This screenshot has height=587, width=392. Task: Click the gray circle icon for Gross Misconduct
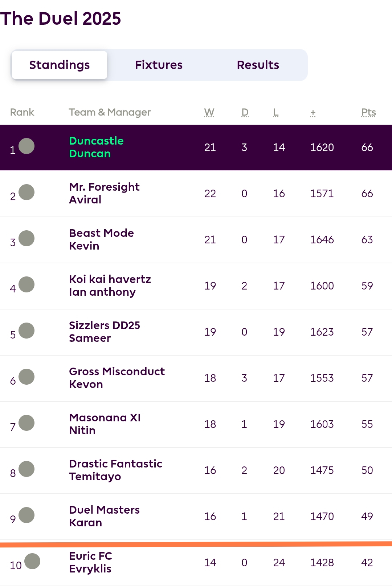tap(26, 377)
